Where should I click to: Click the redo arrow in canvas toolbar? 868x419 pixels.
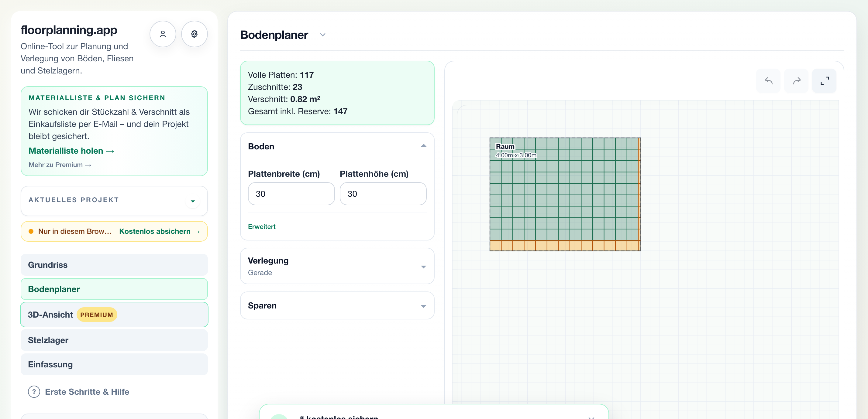tap(796, 81)
